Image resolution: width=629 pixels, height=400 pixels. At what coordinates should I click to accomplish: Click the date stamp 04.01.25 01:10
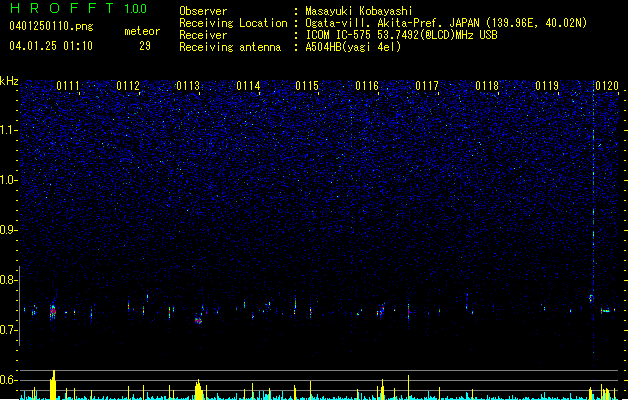(51, 46)
